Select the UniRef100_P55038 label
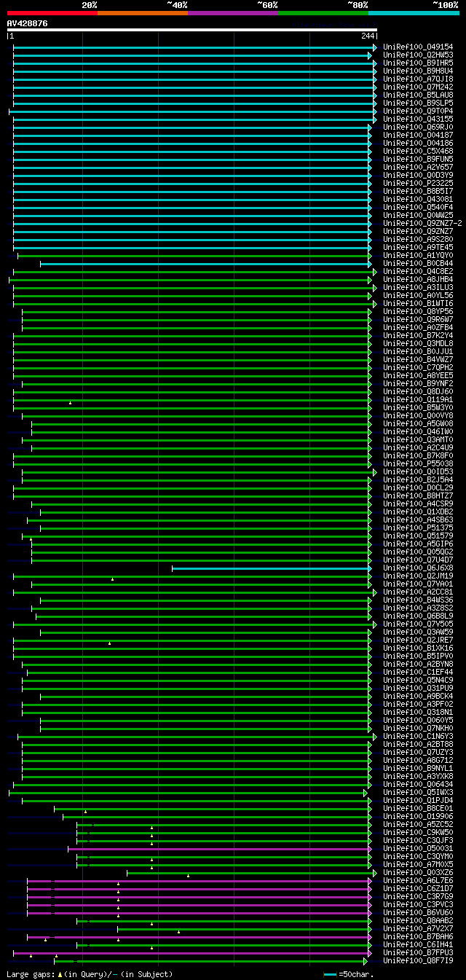The width and height of the screenshot is (466, 980). pyautogui.click(x=418, y=464)
